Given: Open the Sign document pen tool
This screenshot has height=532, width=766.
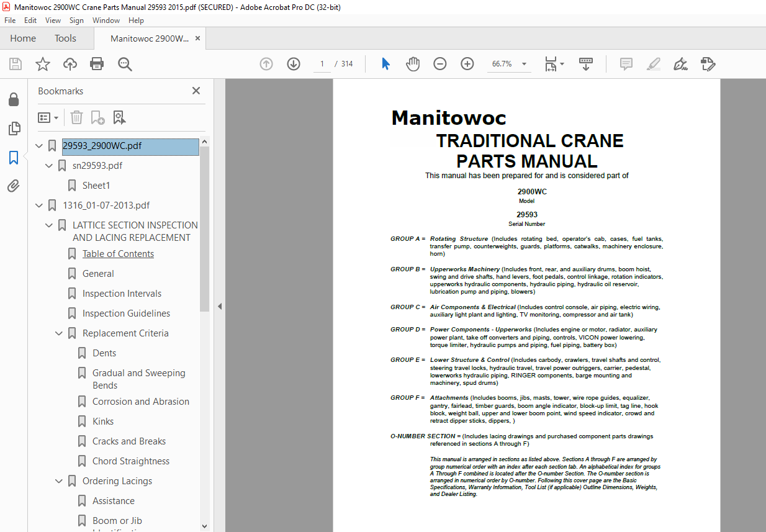Looking at the screenshot, I should [680, 64].
